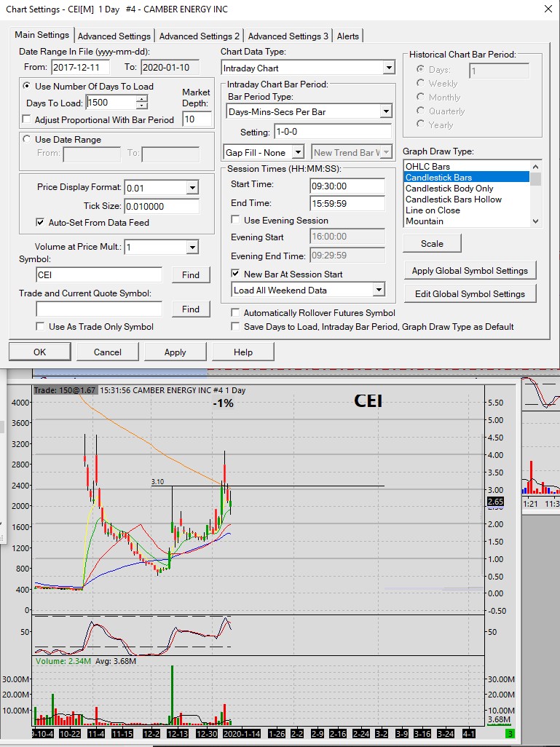Click the Days To Load input field
The image size is (560, 747).
point(111,103)
